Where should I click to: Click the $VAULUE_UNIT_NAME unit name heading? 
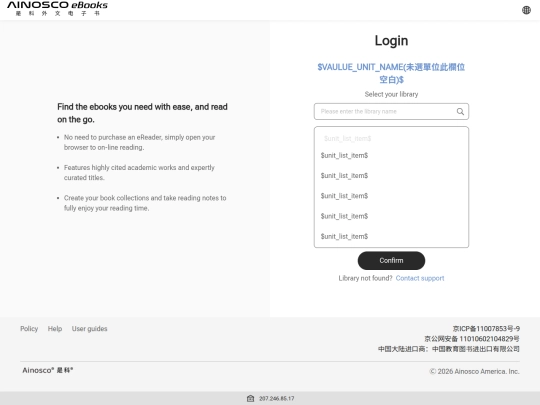391,73
